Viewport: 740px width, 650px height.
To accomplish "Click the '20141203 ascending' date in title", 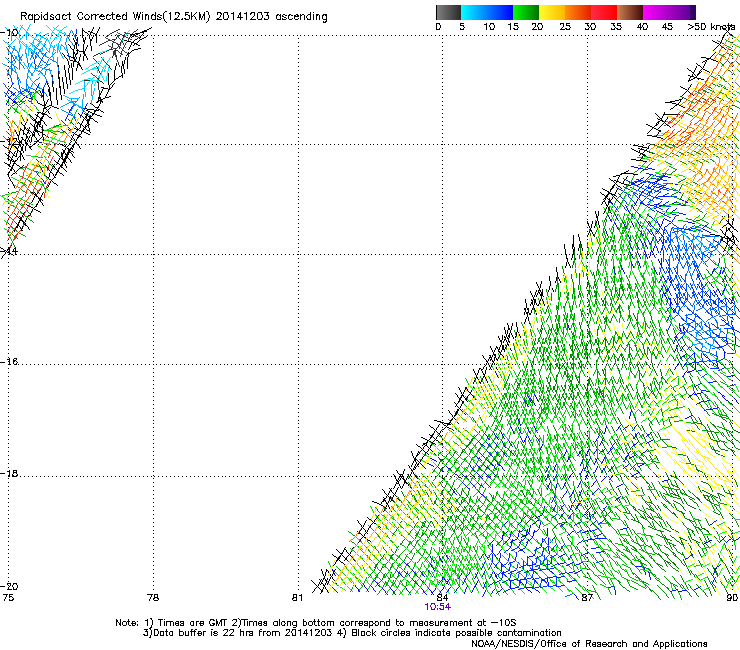I will click(x=271, y=17).
